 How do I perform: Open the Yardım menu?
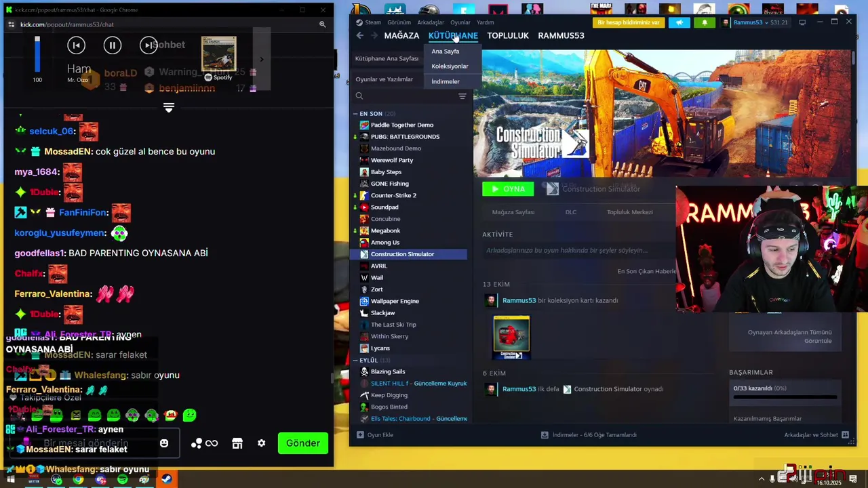point(486,22)
